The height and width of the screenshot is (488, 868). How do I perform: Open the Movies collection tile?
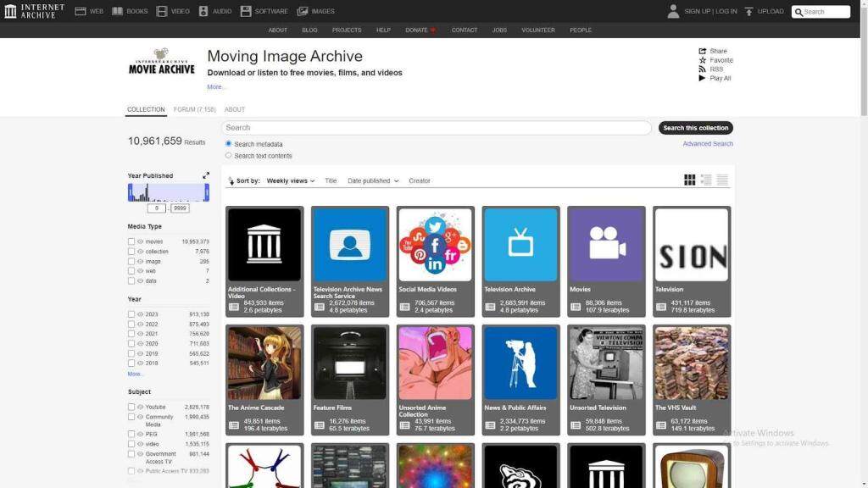tap(606, 262)
